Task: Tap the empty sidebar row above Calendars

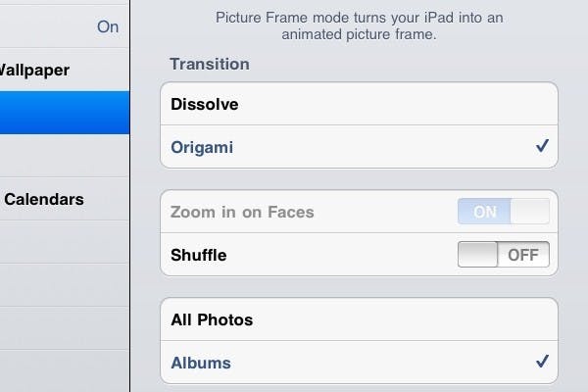Action: tap(64, 156)
